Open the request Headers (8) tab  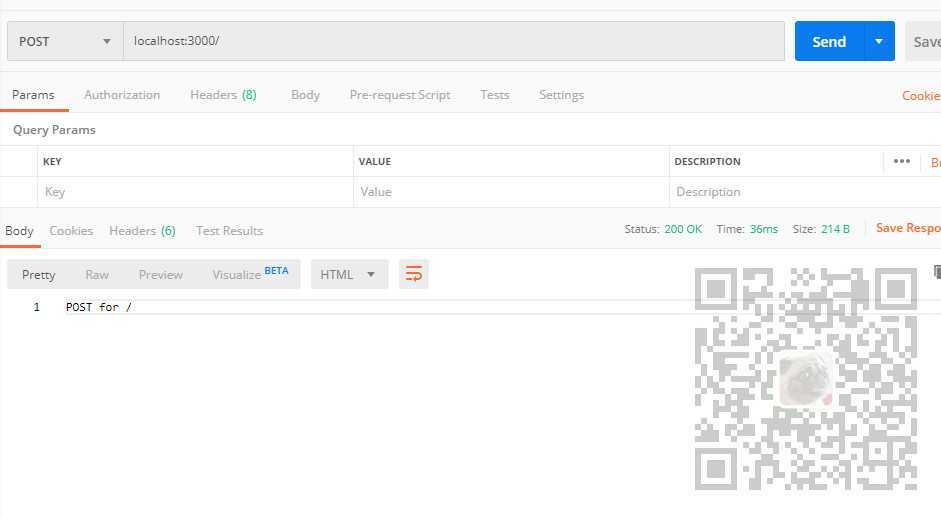pos(223,95)
